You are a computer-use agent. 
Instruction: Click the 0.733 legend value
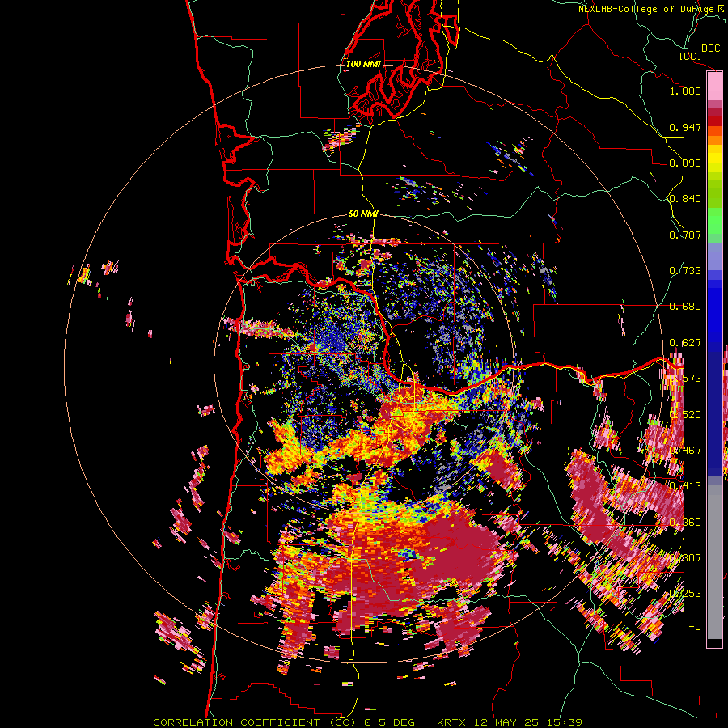click(685, 271)
